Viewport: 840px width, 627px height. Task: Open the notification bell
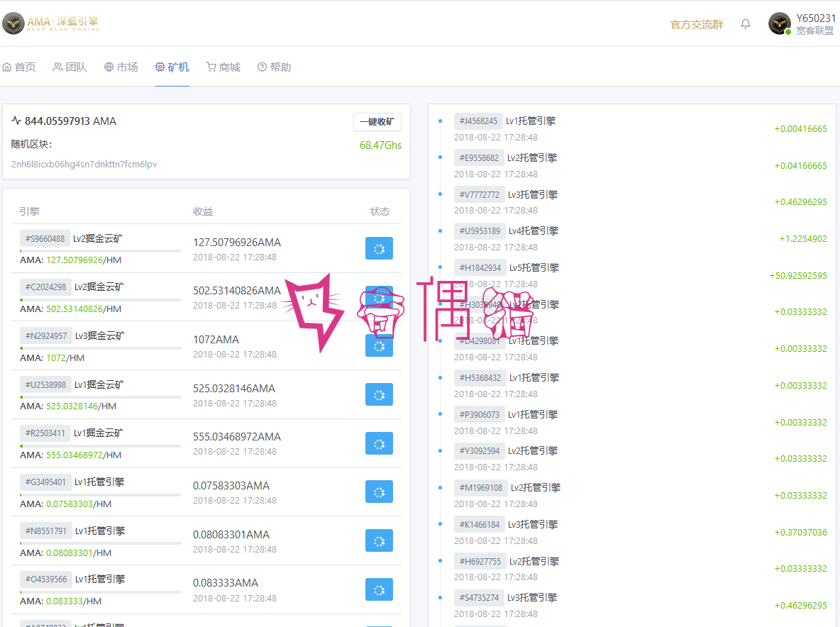[x=746, y=24]
